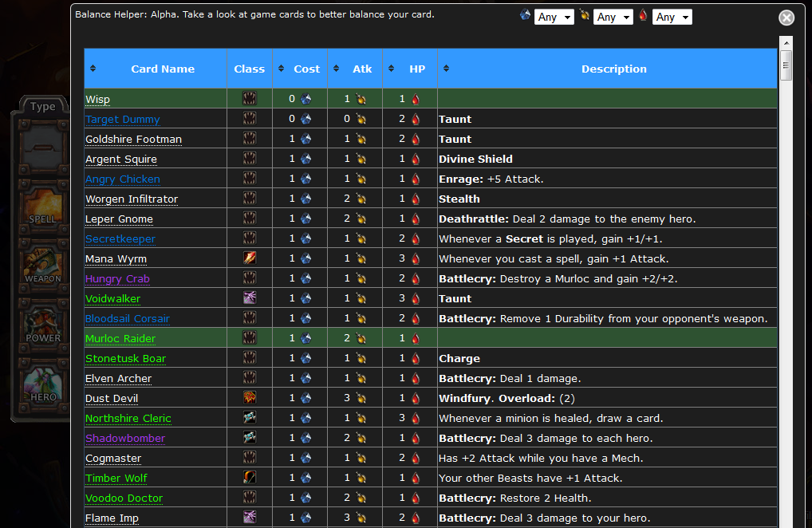Image resolution: width=812 pixels, height=528 pixels.
Task: Select the Hero card type tab
Action: 43,384
